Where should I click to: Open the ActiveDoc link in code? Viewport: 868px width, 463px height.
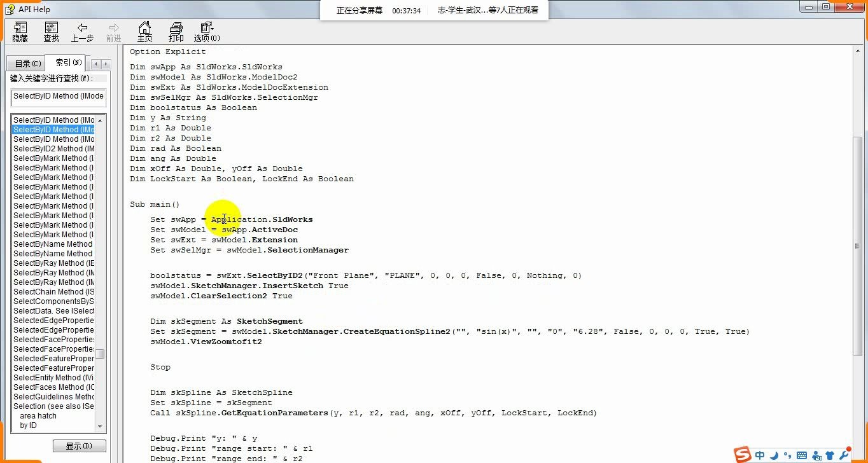click(275, 230)
